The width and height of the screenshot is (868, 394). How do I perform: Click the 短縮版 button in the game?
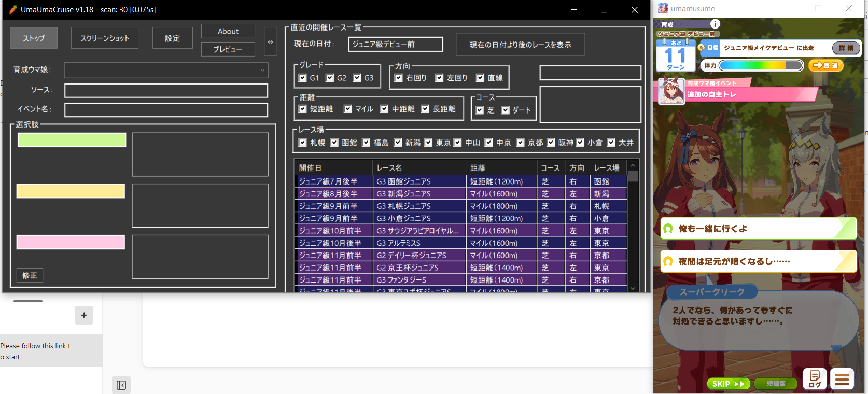tap(776, 384)
